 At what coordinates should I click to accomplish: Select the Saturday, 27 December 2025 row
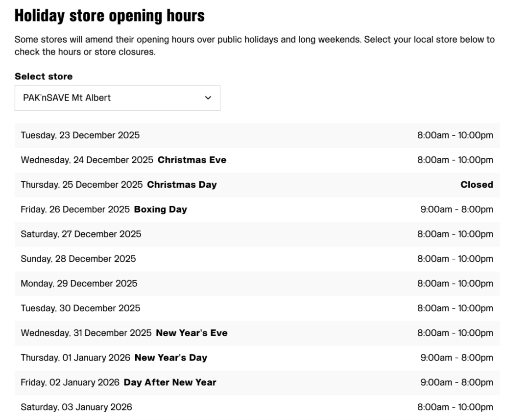(x=81, y=234)
